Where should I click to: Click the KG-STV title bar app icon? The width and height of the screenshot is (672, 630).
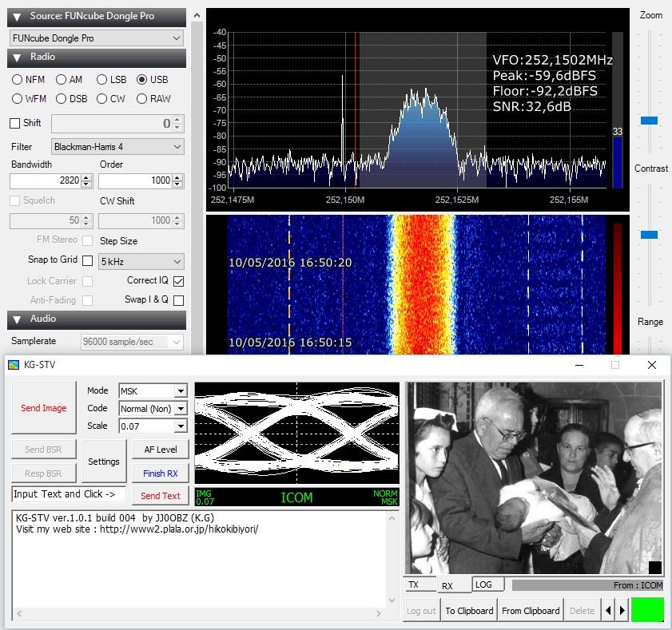[13, 365]
